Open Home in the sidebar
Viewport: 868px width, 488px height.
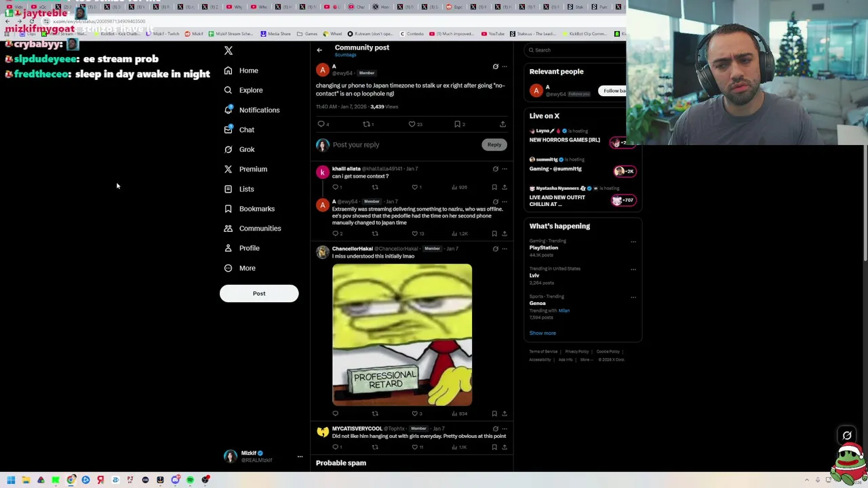[x=241, y=70]
